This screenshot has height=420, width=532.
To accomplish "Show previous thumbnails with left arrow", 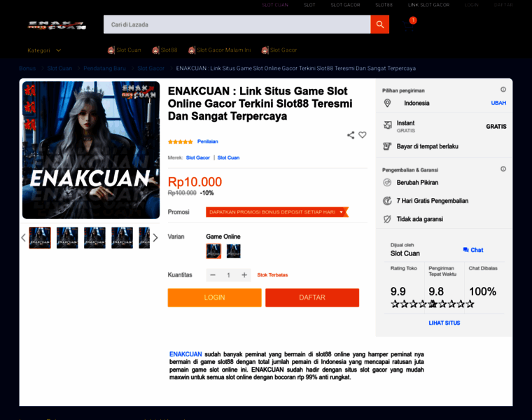I will pos(23,237).
